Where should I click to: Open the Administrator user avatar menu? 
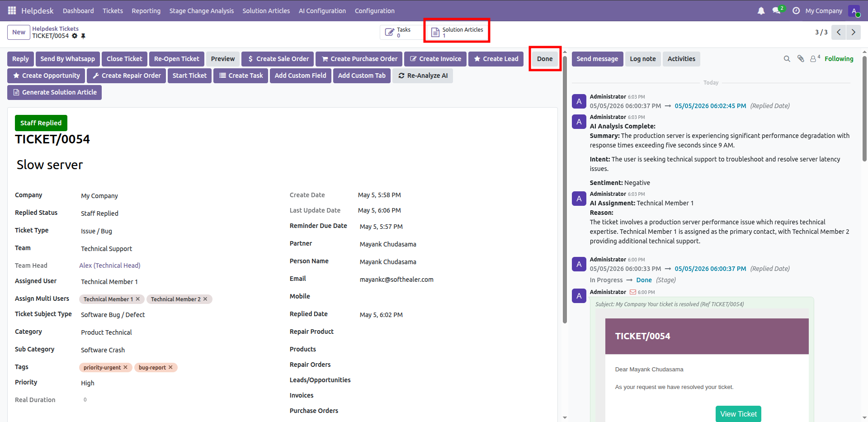(x=854, y=11)
